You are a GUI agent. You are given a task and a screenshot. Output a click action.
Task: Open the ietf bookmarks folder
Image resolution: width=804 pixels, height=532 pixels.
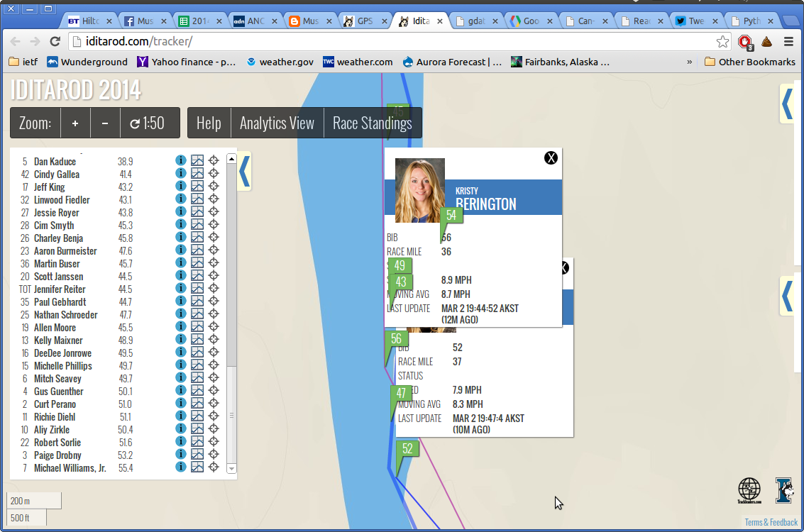coord(23,62)
